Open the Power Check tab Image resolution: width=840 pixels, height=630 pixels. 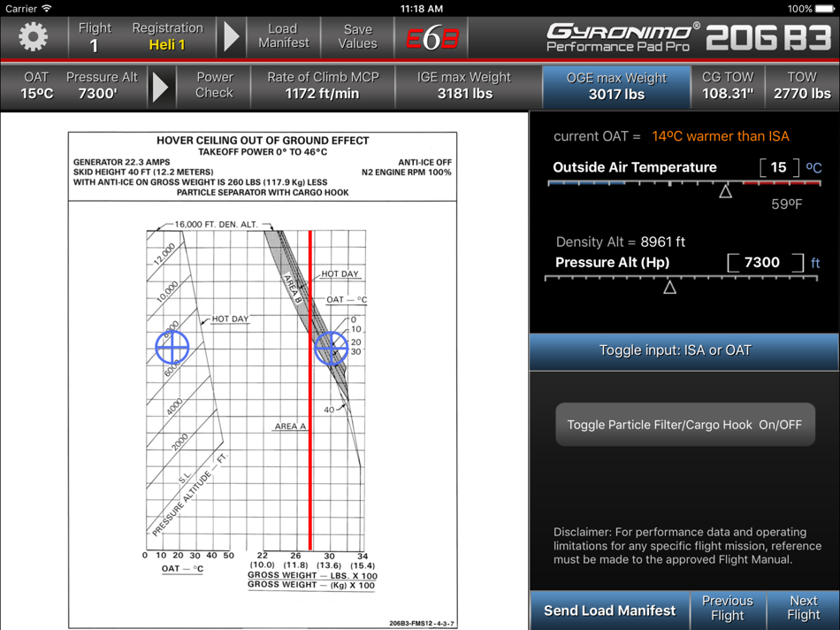[214, 85]
